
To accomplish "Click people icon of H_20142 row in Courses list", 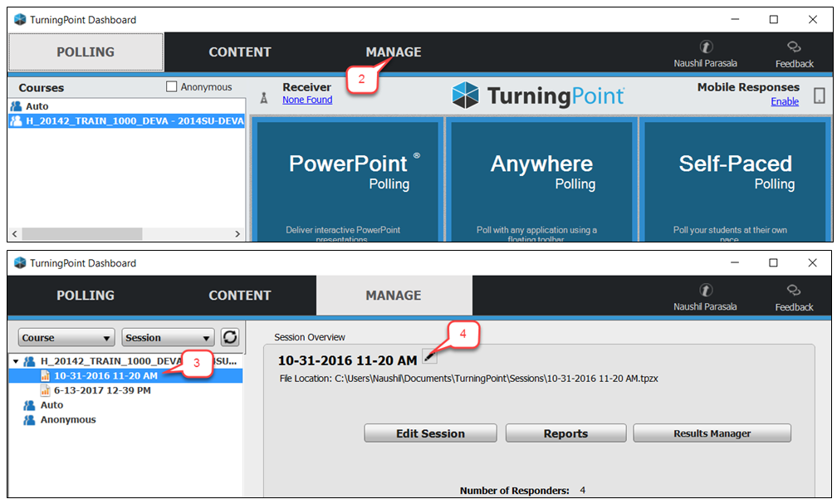I will 16,120.
